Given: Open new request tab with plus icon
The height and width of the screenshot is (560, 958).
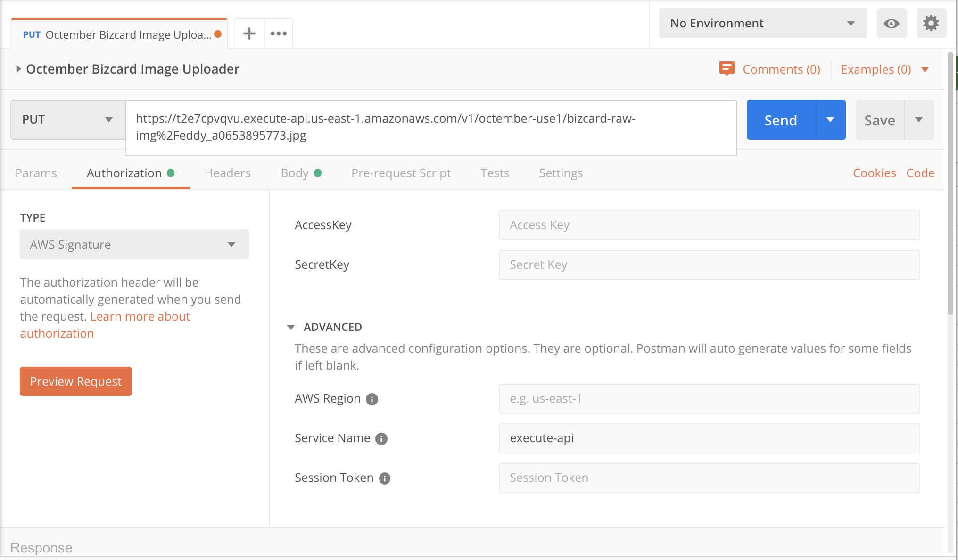Looking at the screenshot, I should (249, 33).
